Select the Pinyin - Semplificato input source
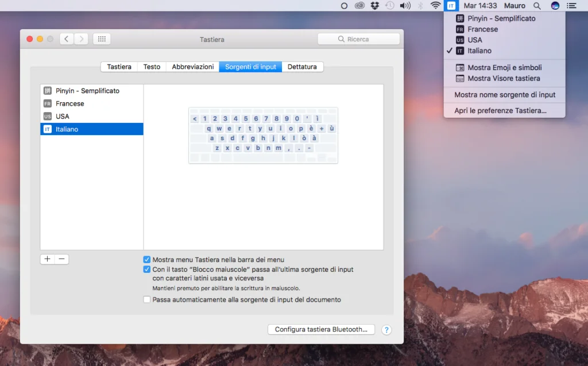588x366 pixels. [86, 91]
